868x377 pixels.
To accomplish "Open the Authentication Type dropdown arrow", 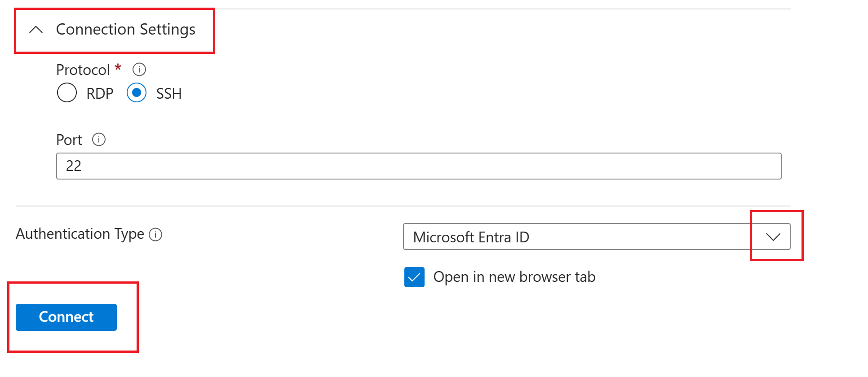I will coord(773,237).
